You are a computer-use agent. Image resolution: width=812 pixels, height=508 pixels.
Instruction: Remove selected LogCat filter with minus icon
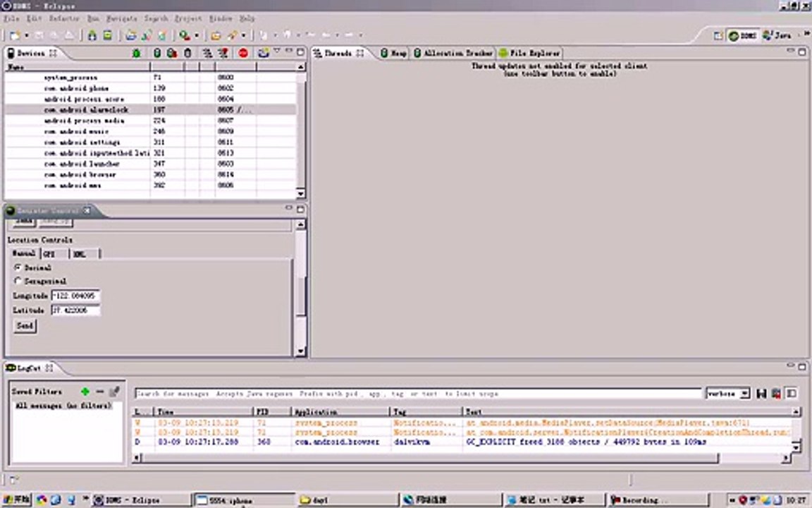click(x=100, y=392)
